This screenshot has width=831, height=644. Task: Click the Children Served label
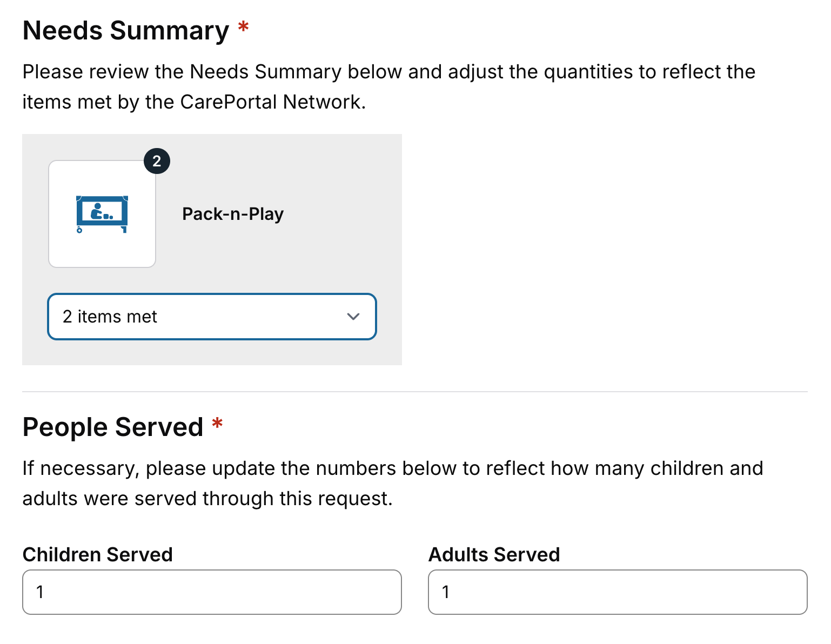tap(98, 554)
